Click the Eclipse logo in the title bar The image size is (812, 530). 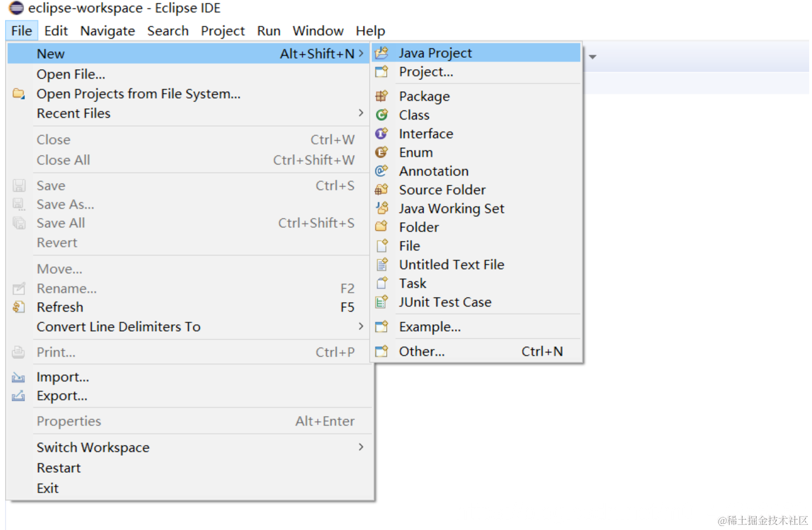pos(16,8)
